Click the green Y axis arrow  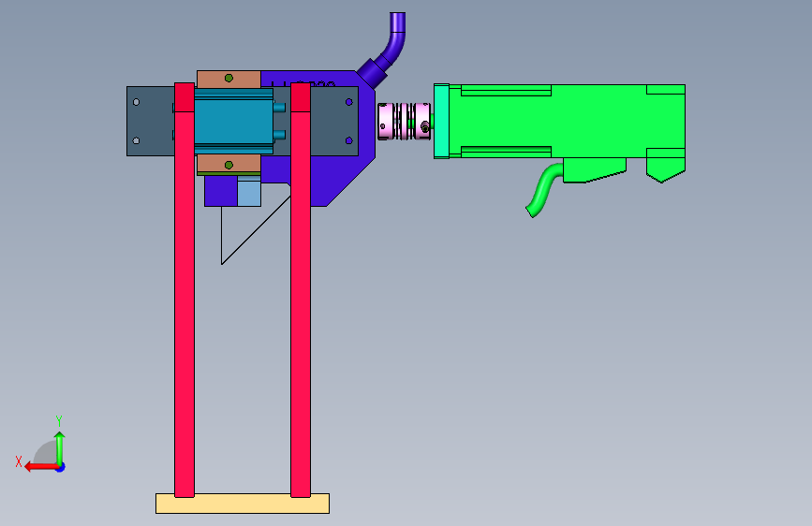pyautogui.click(x=60, y=448)
